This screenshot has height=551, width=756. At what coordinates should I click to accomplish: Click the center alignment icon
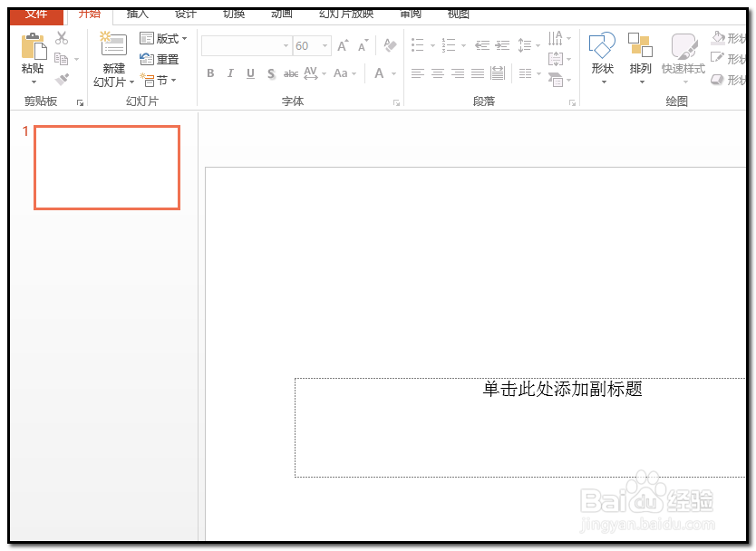pos(438,73)
